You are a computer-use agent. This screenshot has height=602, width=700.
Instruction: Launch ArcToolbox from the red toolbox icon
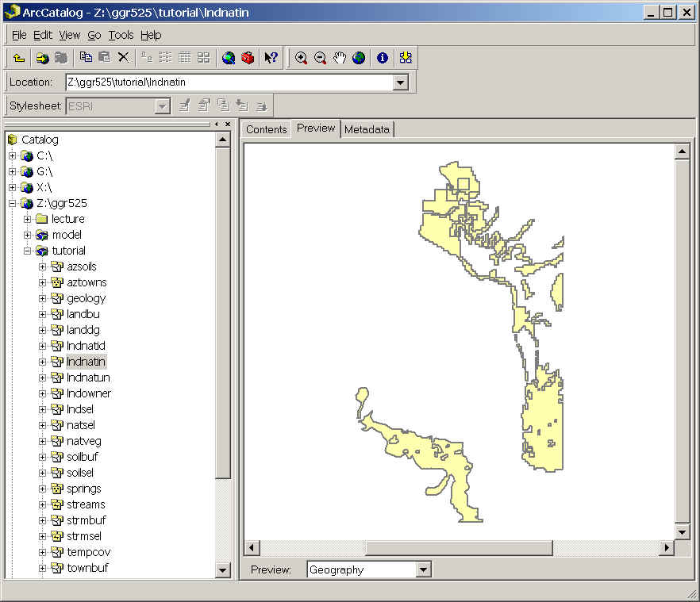(x=248, y=58)
